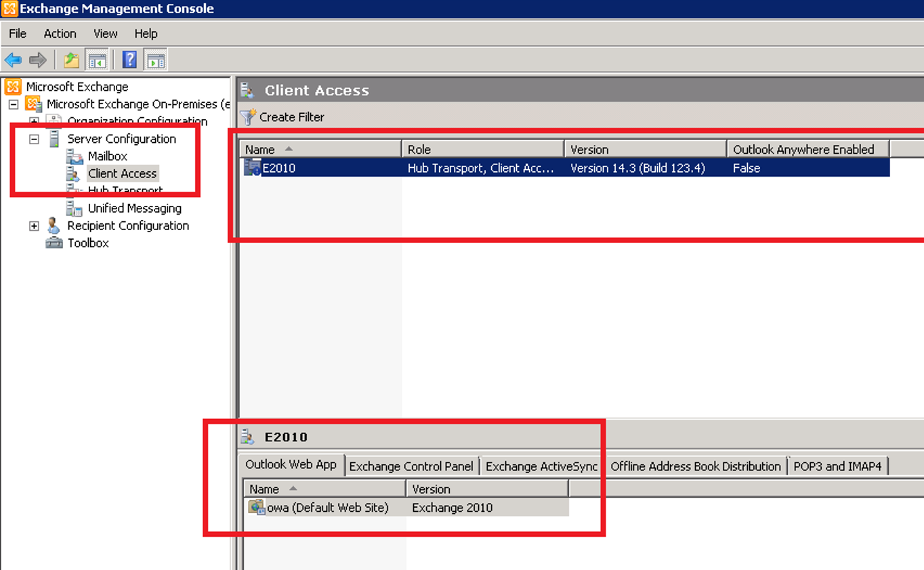Click the Back arrow toolbar icon
924x570 pixels.
tap(13, 60)
